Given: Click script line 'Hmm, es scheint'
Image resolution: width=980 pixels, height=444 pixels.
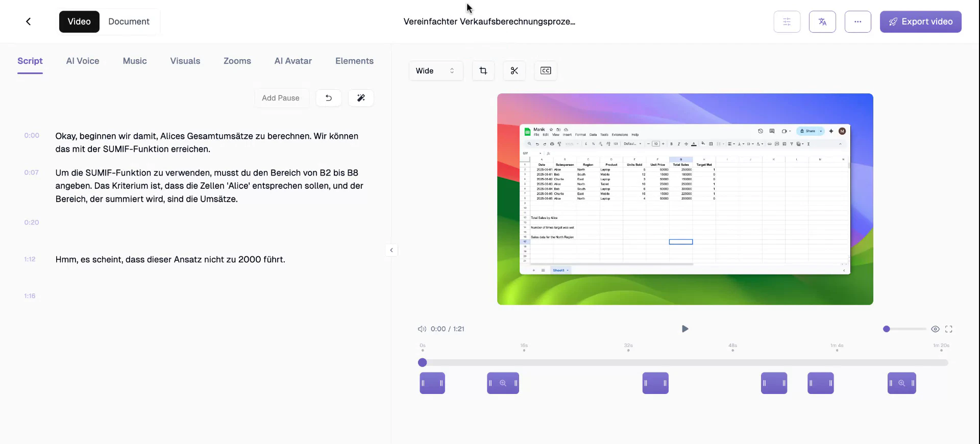Looking at the screenshot, I should (170, 260).
